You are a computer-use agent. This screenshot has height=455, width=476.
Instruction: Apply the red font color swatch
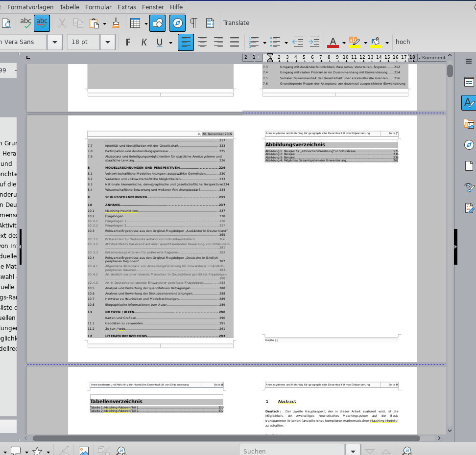pyautogui.click(x=333, y=42)
